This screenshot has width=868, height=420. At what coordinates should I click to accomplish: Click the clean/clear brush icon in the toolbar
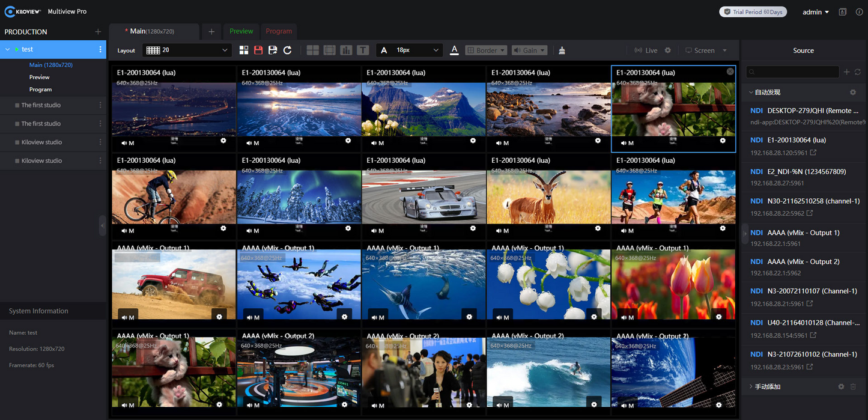[x=562, y=50]
